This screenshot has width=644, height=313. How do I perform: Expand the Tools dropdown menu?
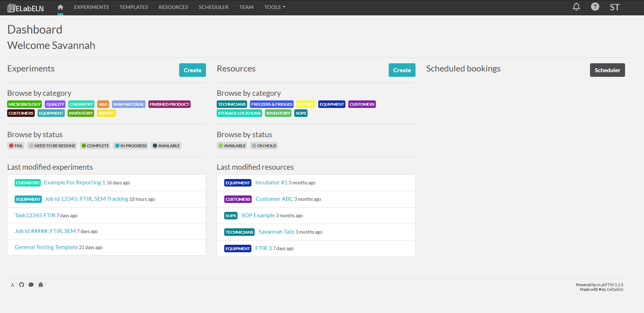275,7
